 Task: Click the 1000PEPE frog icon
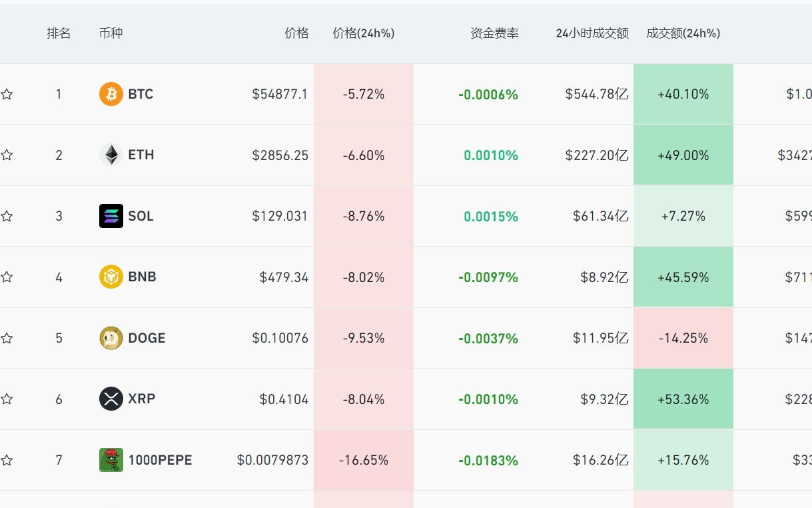(x=111, y=460)
